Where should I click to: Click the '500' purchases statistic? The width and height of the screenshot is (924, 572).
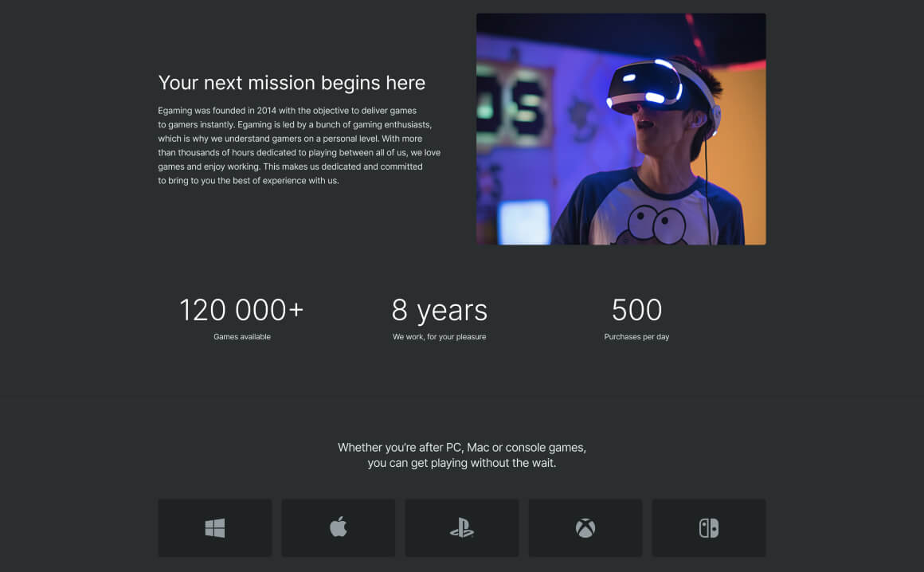click(x=636, y=311)
